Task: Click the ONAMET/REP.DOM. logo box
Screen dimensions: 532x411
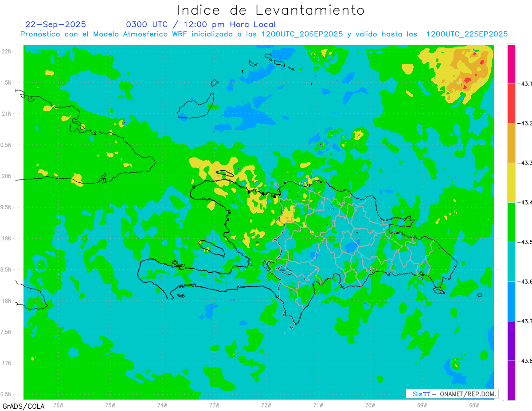Action: (x=452, y=394)
